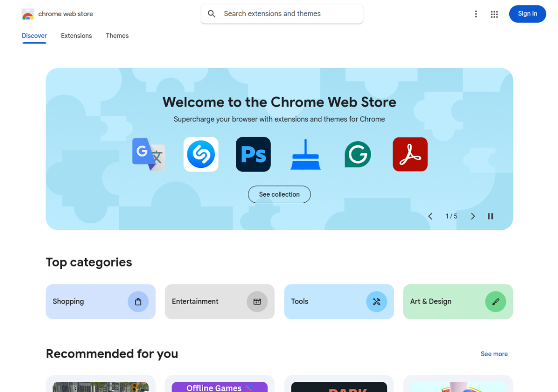This screenshot has height=392, width=558.
Task: Open the Shopping category card
Action: (100, 302)
